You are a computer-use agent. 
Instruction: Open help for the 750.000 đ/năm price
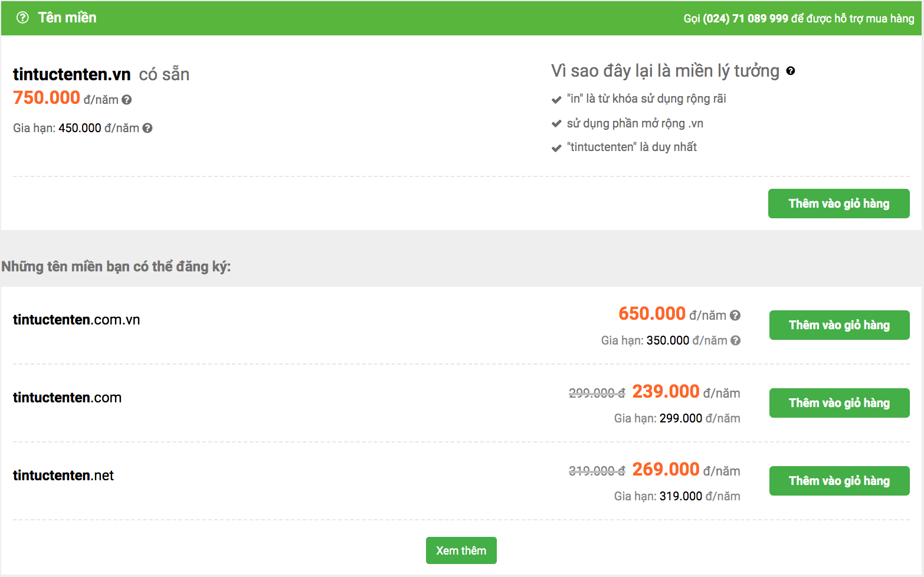[126, 100]
